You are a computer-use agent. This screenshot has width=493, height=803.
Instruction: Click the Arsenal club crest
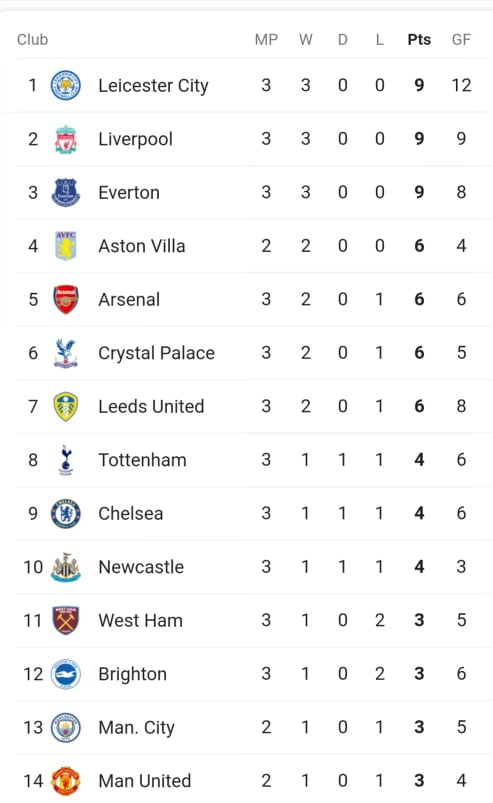click(x=66, y=300)
